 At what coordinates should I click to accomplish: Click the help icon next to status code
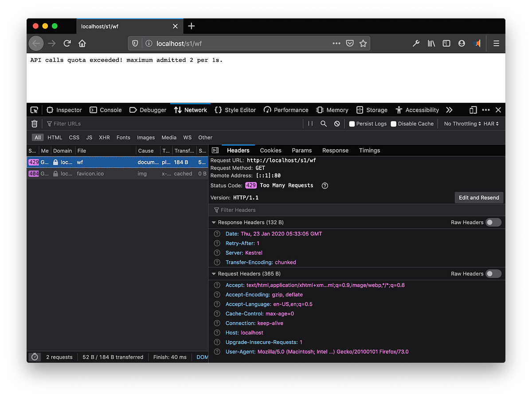pyautogui.click(x=325, y=185)
